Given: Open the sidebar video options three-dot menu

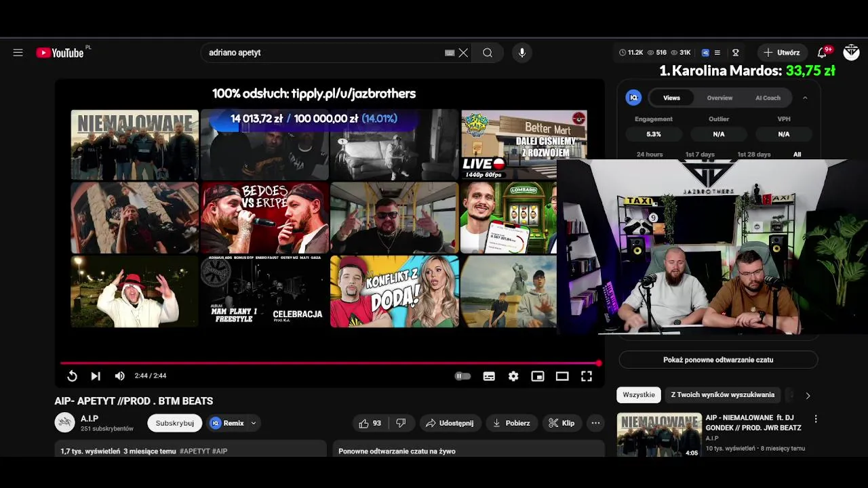Looking at the screenshot, I should 816,419.
